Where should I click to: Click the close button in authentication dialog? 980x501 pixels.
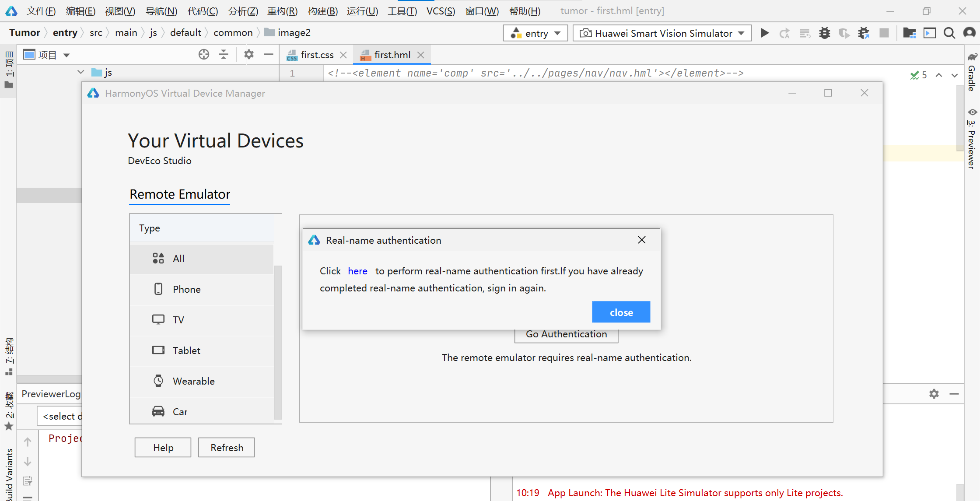pyautogui.click(x=621, y=312)
